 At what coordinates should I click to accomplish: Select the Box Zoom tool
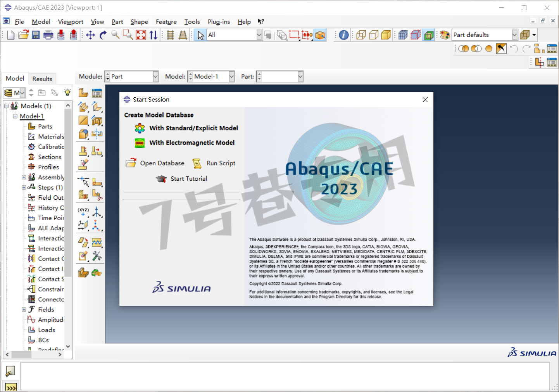click(128, 35)
